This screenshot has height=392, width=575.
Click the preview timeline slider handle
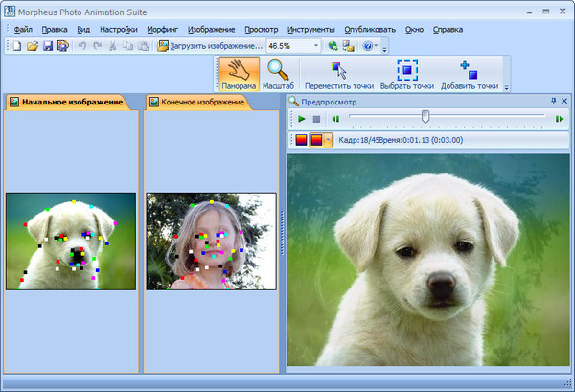point(425,117)
